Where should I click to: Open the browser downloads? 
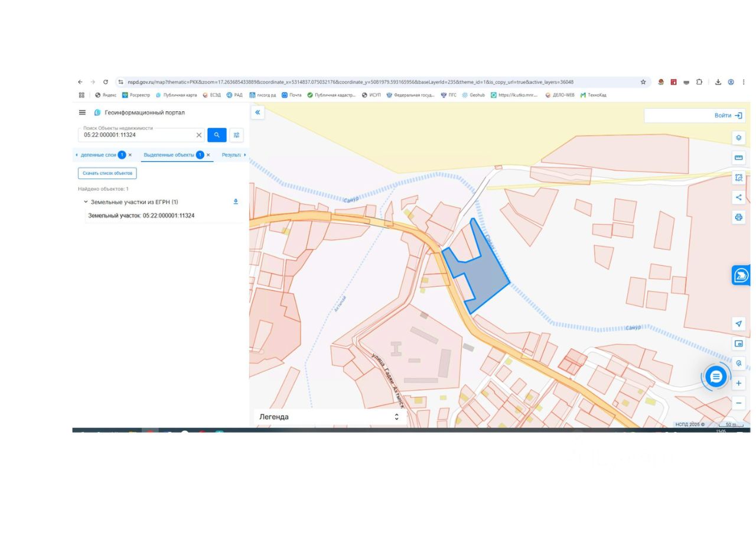pyautogui.click(x=718, y=82)
